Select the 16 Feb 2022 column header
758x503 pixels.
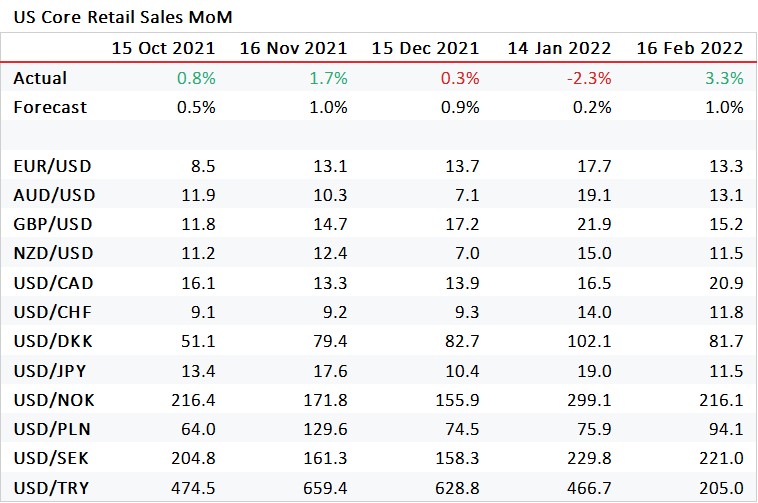coord(690,48)
